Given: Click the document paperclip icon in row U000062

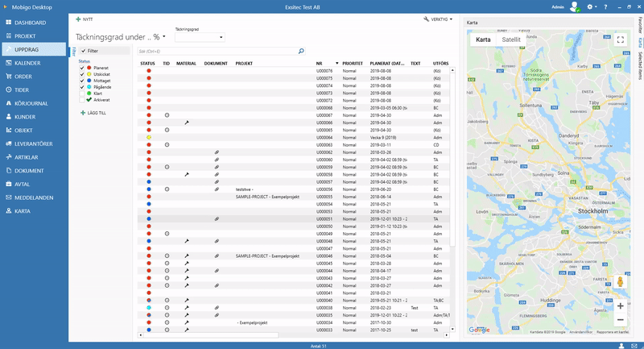Looking at the screenshot, I should 217,152.
